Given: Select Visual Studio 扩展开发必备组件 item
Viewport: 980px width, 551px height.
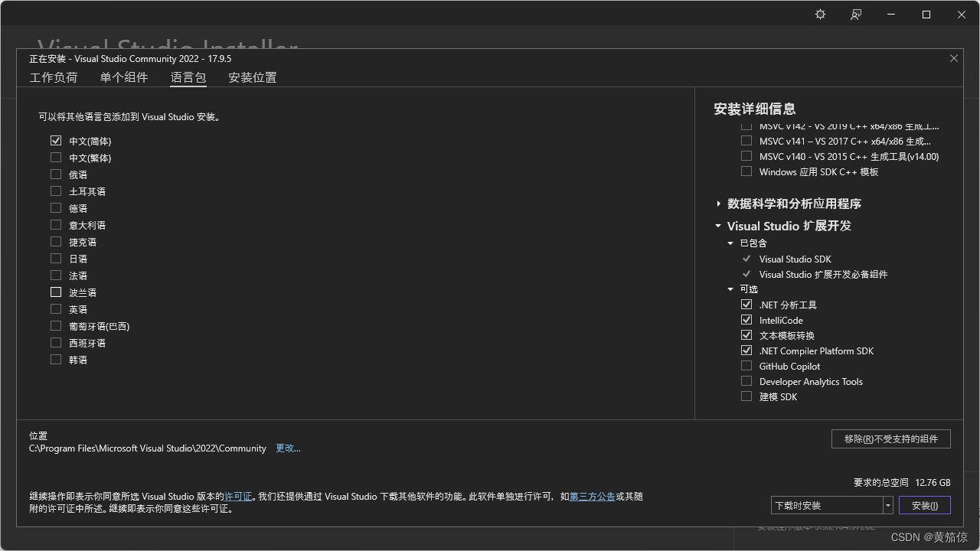Looking at the screenshot, I should tap(823, 274).
